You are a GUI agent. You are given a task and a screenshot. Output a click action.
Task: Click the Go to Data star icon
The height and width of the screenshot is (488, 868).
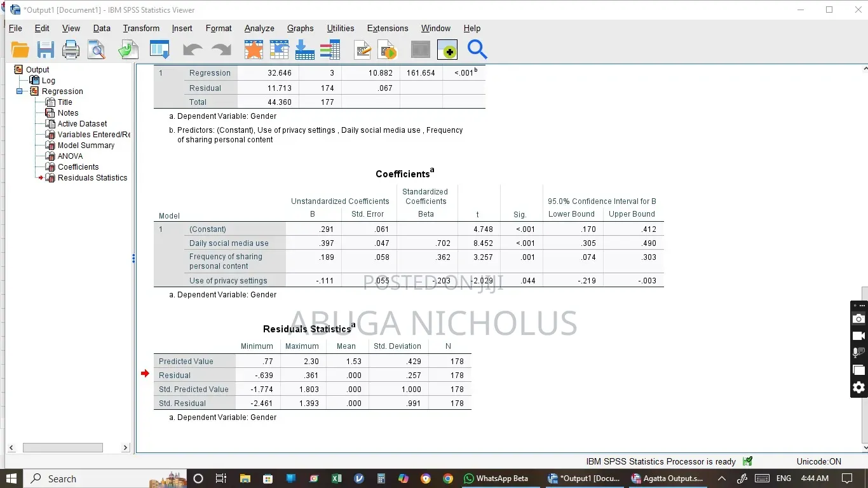pyautogui.click(x=254, y=50)
